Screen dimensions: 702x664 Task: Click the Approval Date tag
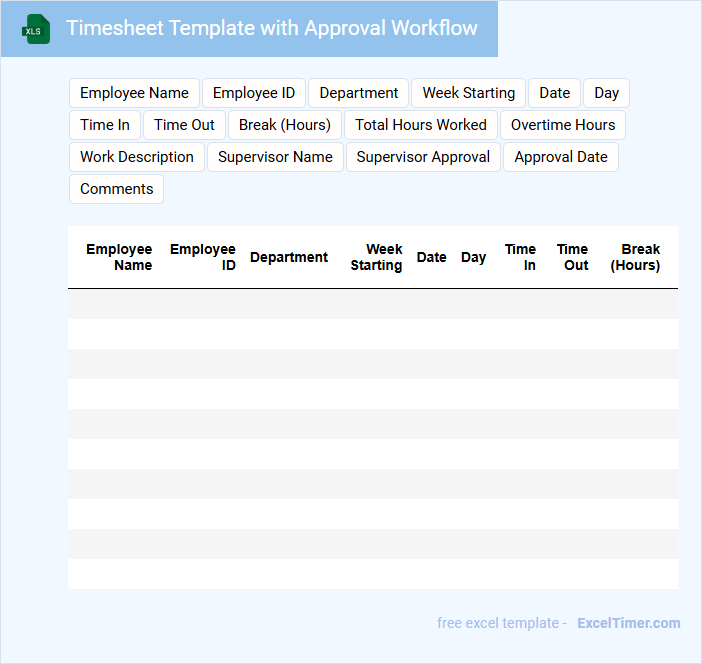(x=561, y=157)
